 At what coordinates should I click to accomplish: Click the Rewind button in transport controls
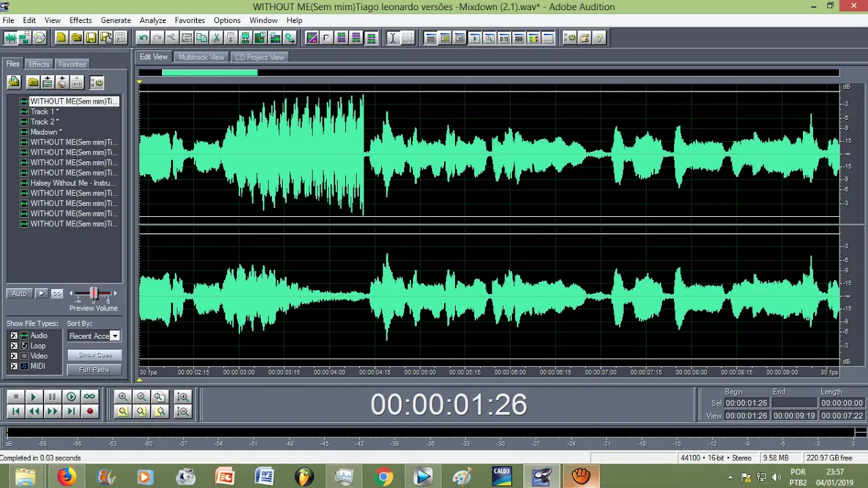(x=34, y=411)
